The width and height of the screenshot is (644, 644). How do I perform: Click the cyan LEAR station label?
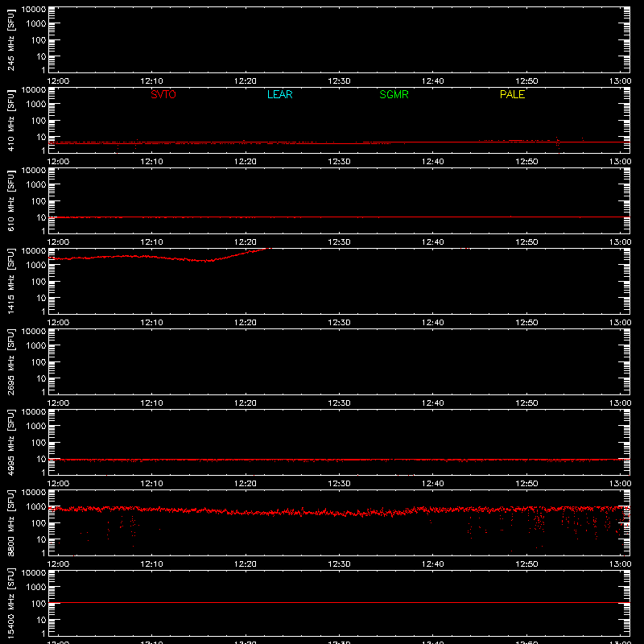click(x=279, y=94)
